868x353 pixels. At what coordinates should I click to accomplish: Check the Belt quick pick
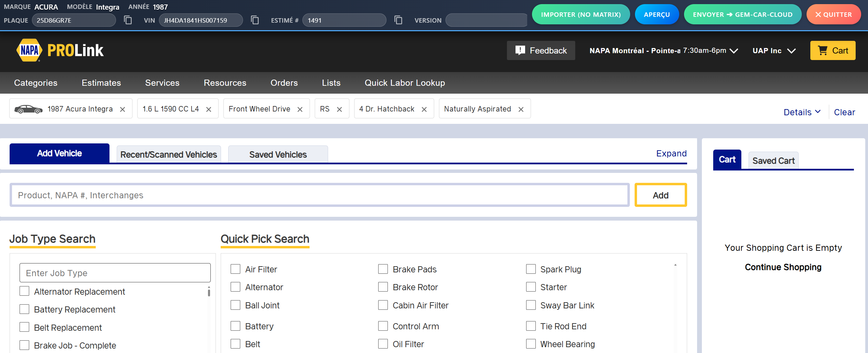pyautogui.click(x=235, y=344)
